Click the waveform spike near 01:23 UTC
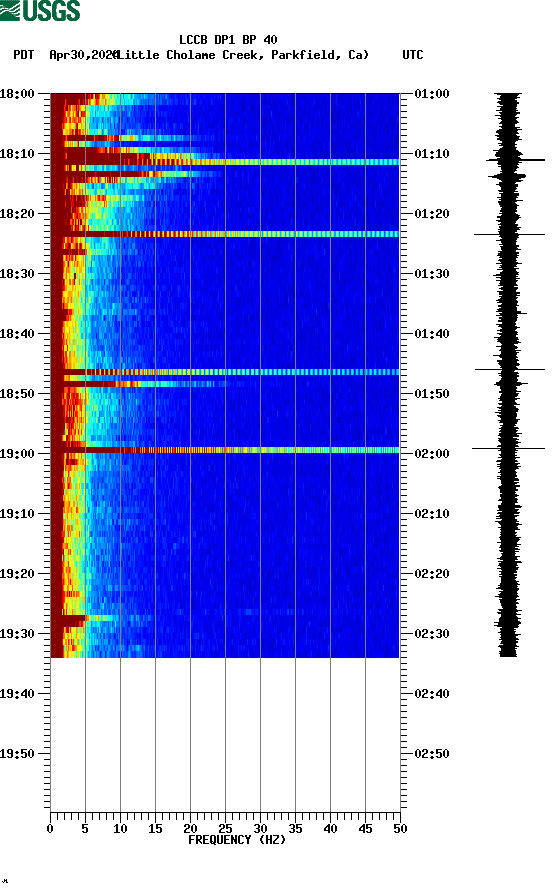This screenshot has height=892, width=552. pos(509,234)
